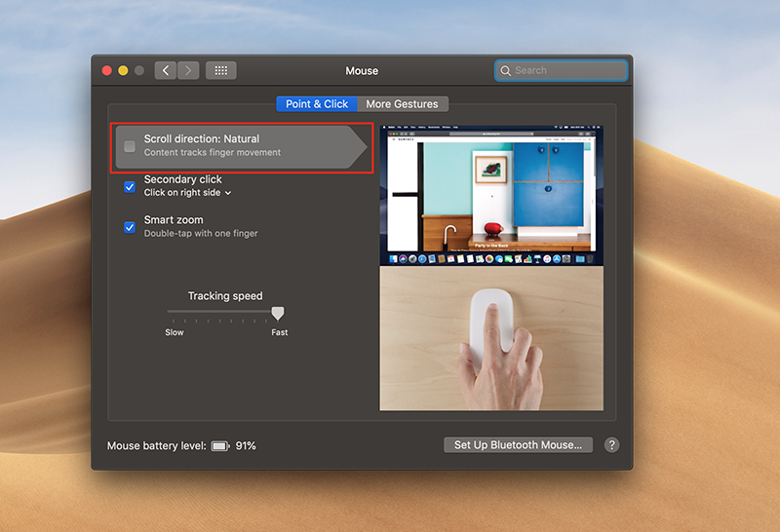
Task: Disable the Secondary click checkbox
Action: point(130,186)
